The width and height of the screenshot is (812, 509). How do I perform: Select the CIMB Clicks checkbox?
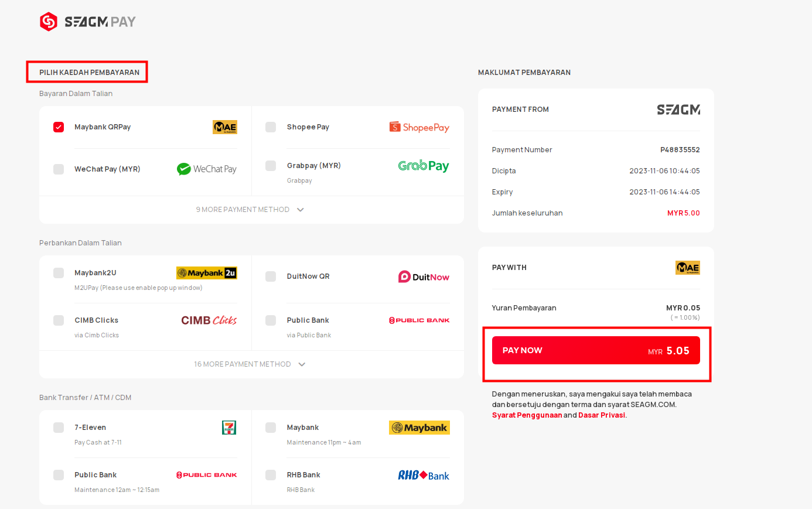click(x=59, y=320)
